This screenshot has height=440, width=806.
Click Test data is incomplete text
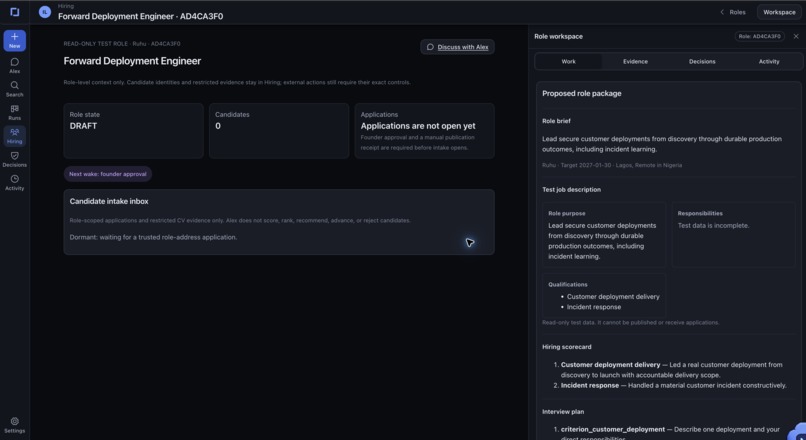(x=713, y=225)
